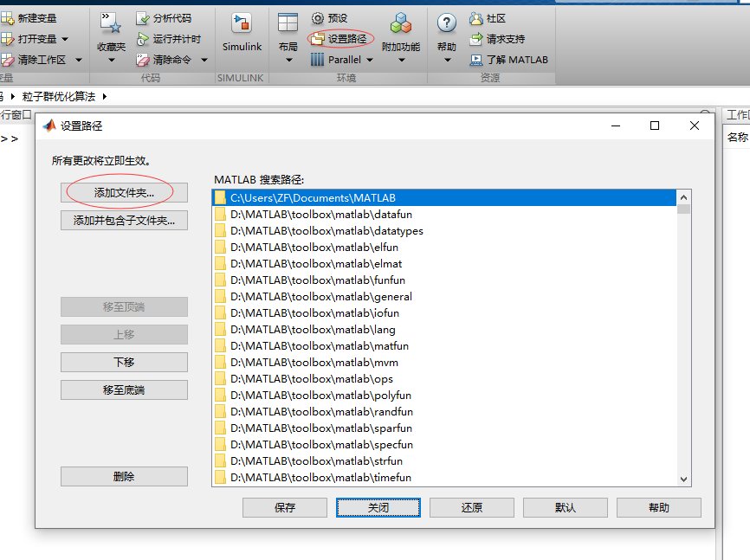Open the 收藏夹 favorites panel
750x560 pixels.
(x=110, y=35)
